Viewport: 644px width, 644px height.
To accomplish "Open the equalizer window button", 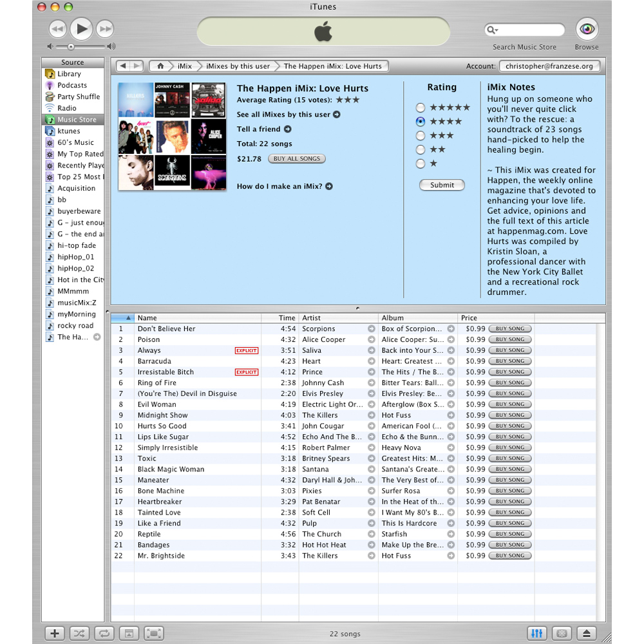I will (x=537, y=633).
